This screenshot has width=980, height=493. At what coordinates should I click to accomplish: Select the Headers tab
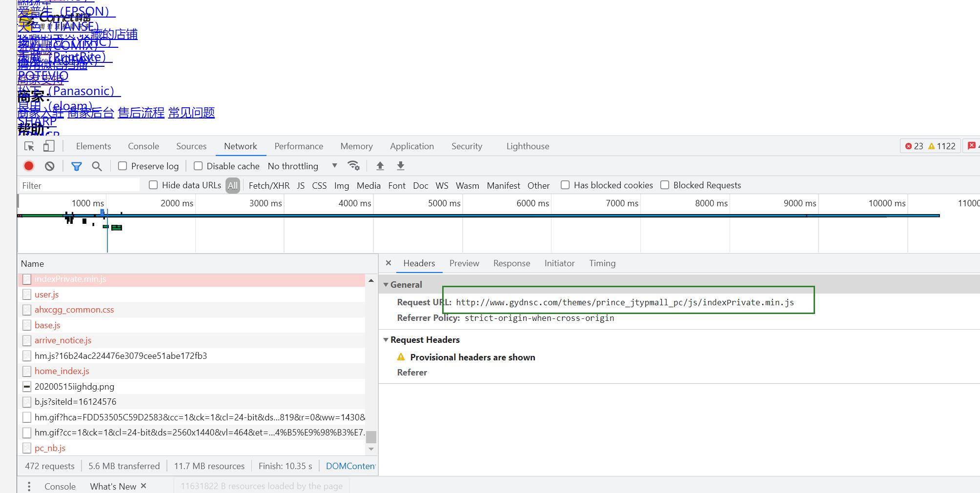click(x=419, y=263)
